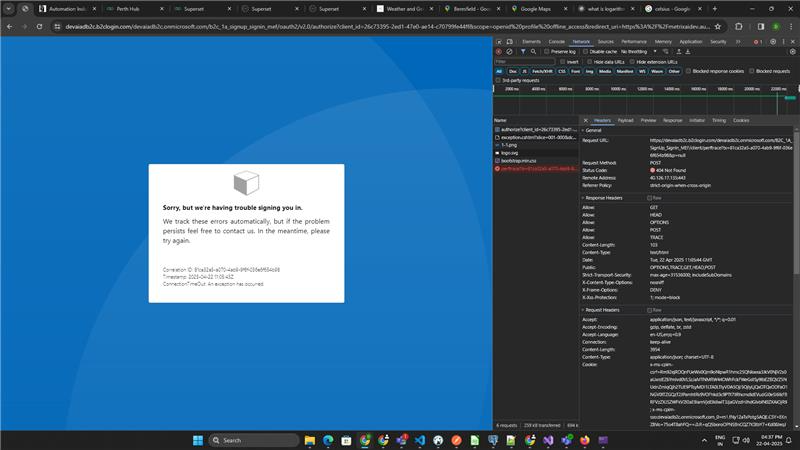The height and width of the screenshot is (450, 800).
Task: Show more DevTools tabs (>> chevron)
Action: click(x=738, y=42)
